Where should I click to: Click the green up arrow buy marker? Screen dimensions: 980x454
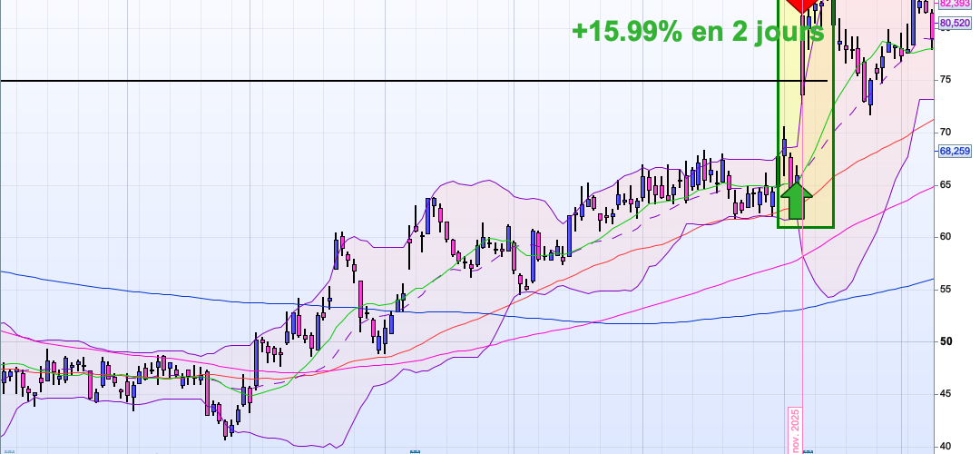(x=795, y=200)
